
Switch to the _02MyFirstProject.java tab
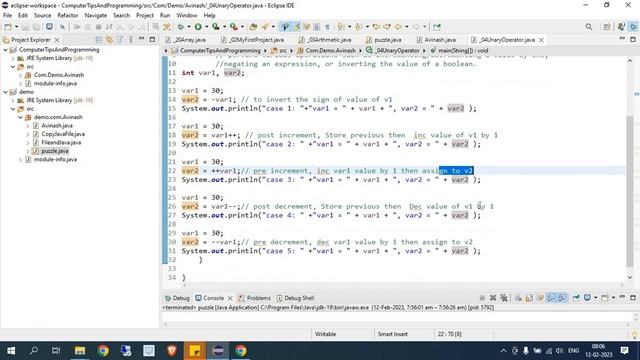point(253,40)
